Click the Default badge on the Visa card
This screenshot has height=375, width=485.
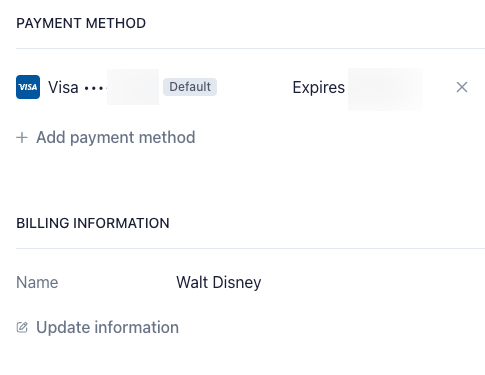[190, 87]
